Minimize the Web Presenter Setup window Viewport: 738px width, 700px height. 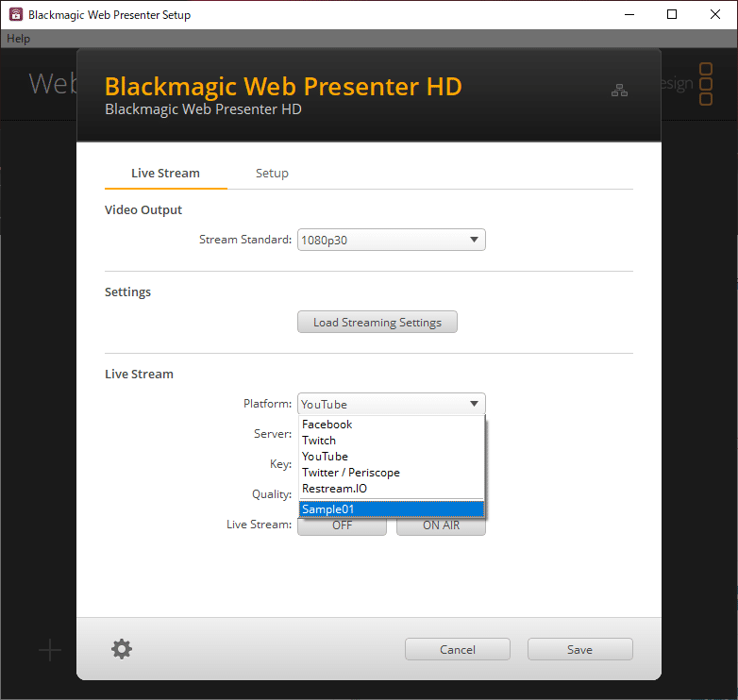pyautogui.click(x=629, y=14)
